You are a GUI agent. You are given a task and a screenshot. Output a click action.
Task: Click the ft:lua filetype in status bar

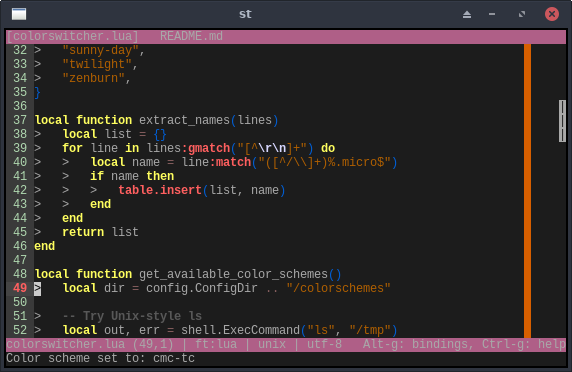pyautogui.click(x=216, y=344)
